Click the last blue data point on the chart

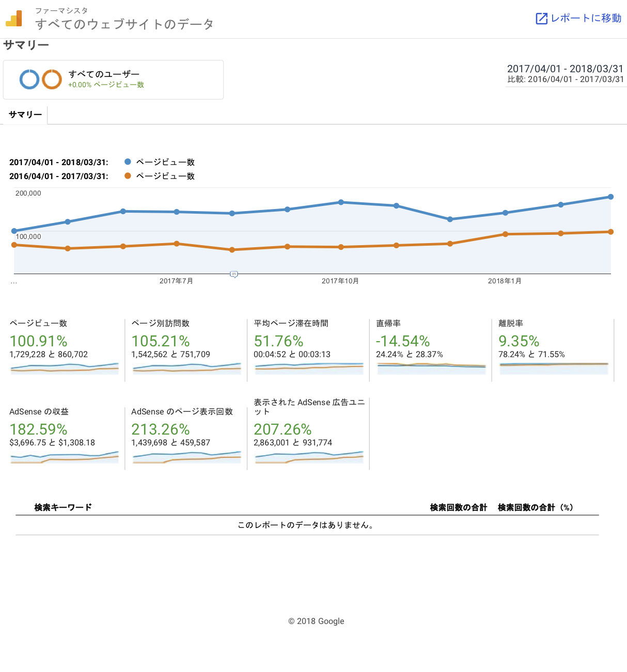pos(610,197)
